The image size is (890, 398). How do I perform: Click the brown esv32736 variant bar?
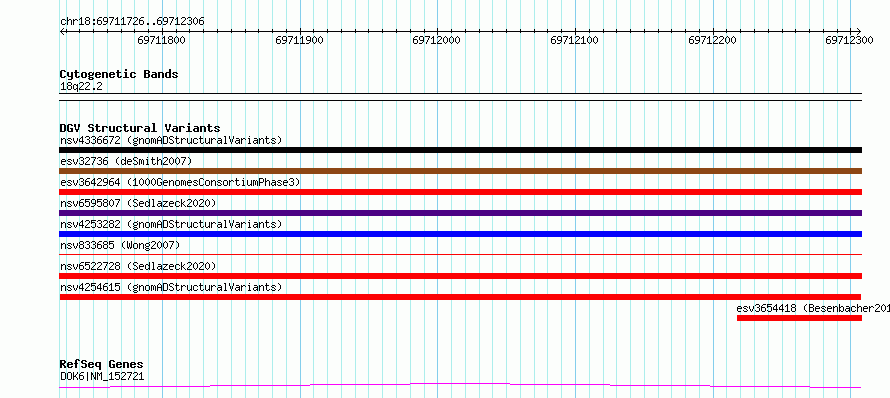460,171
